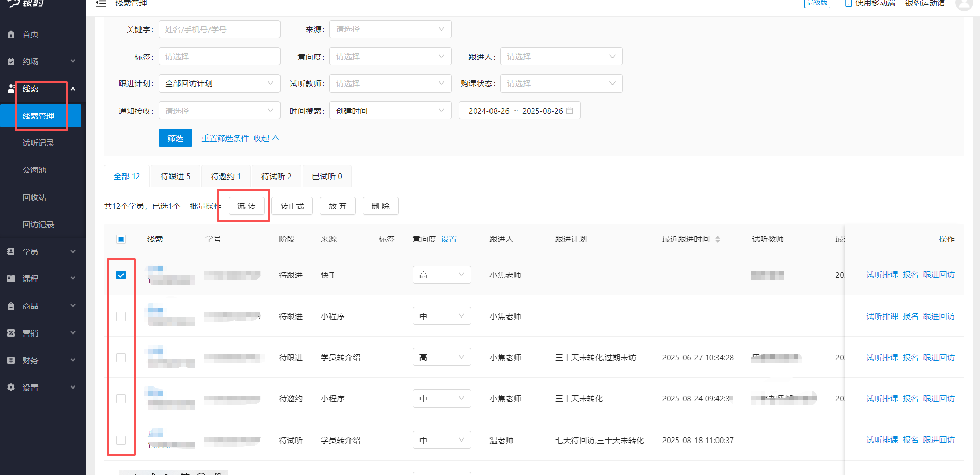Click the 设置 gear icon in the sidebar
980x475 pixels.
12,388
